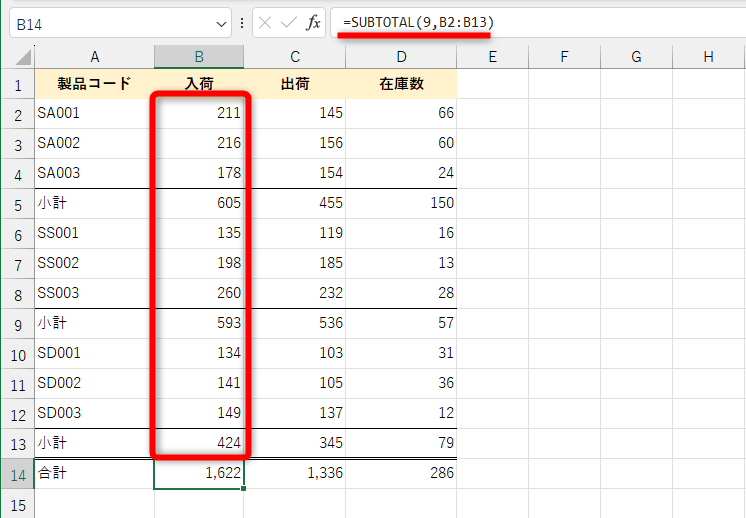Select the 入荷 subtotal 593

[199, 323]
